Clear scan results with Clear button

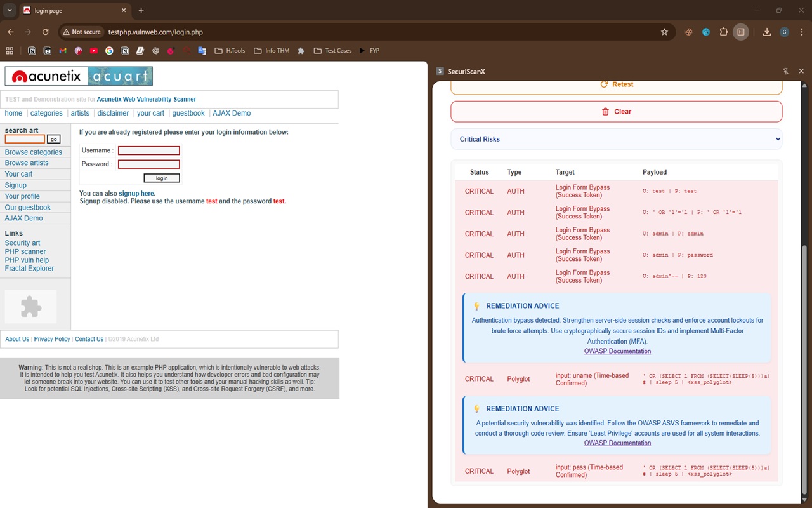click(617, 112)
